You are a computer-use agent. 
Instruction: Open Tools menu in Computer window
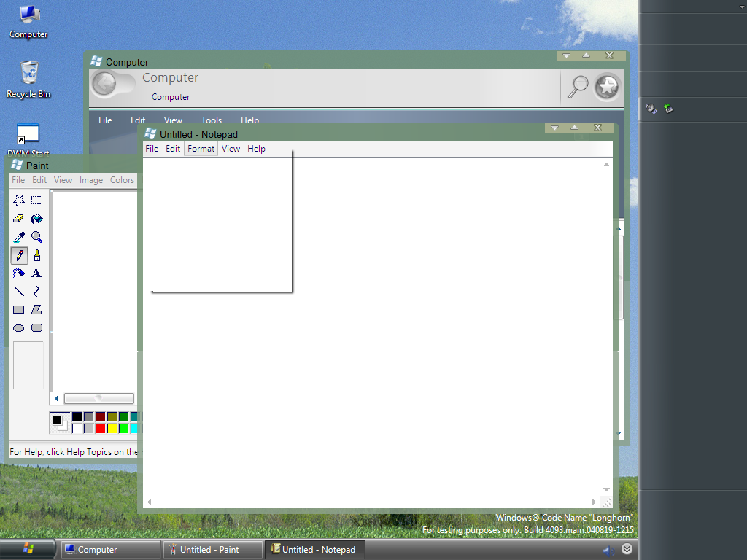[x=212, y=120]
